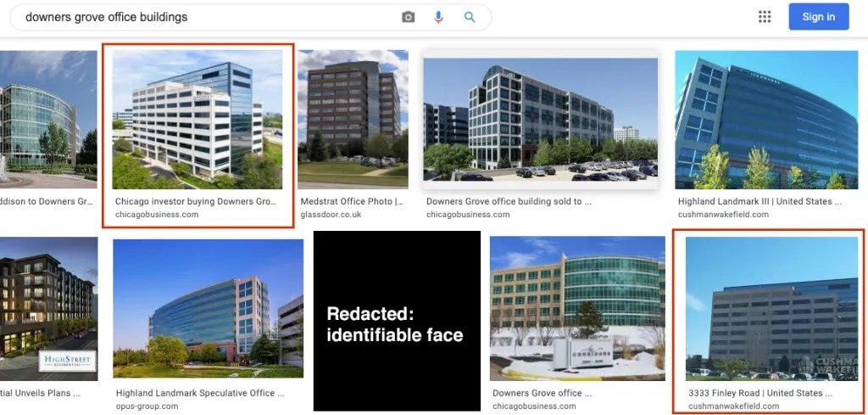Open the Highland Landmark III building image
This screenshot has height=415, width=868.
(767, 119)
